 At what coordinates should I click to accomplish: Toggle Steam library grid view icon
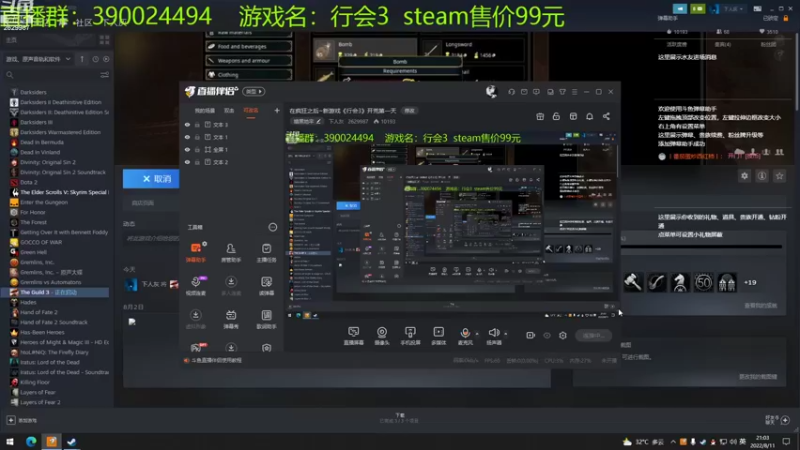coord(105,39)
